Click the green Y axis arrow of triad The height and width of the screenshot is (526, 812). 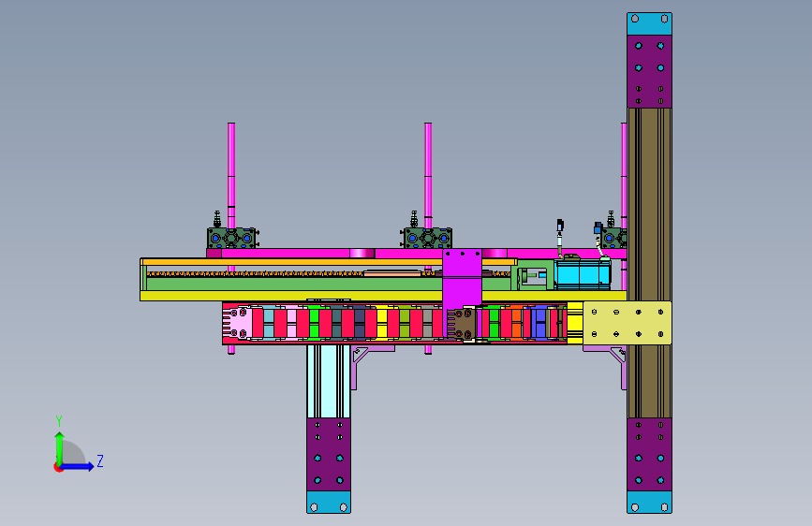coord(59,447)
